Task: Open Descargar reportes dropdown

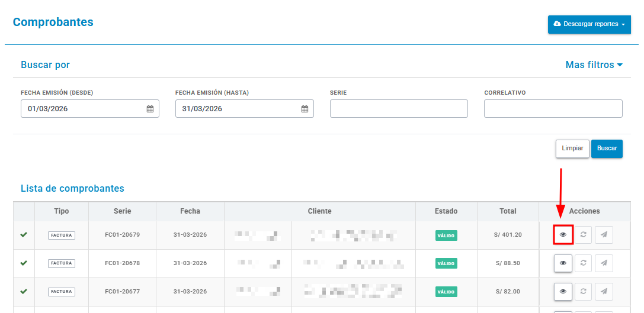Action: (x=589, y=24)
